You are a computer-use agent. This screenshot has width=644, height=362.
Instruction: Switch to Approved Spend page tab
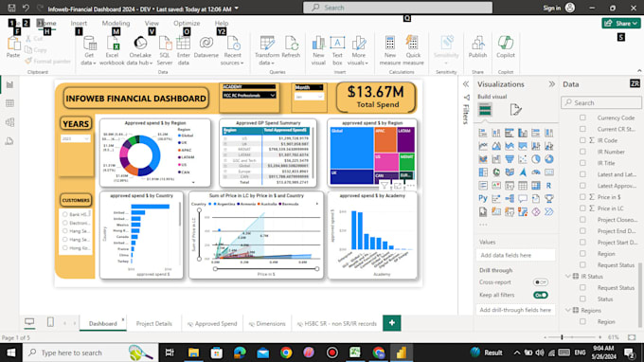point(212,324)
